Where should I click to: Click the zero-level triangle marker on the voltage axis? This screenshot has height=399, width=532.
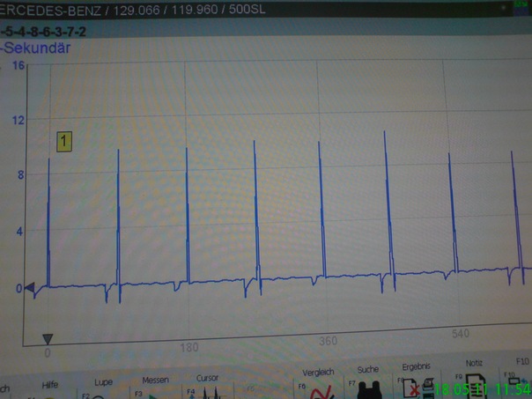tap(30, 288)
